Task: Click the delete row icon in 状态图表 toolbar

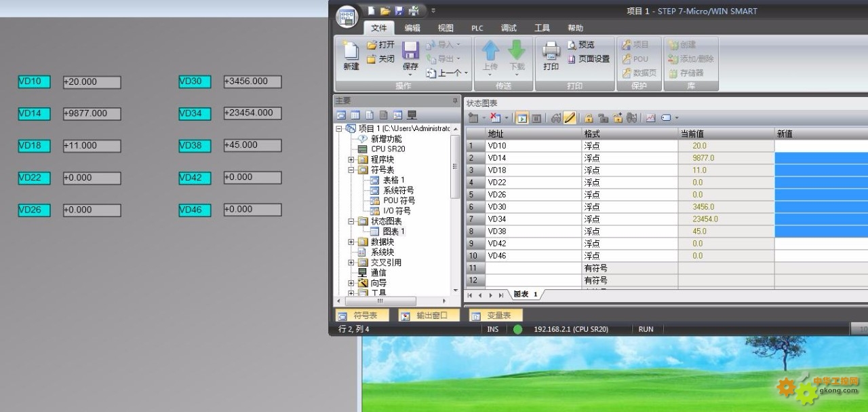Action: tap(495, 118)
